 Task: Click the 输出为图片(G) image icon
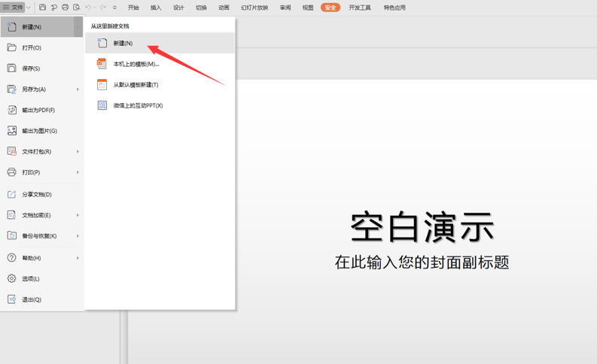(12, 131)
